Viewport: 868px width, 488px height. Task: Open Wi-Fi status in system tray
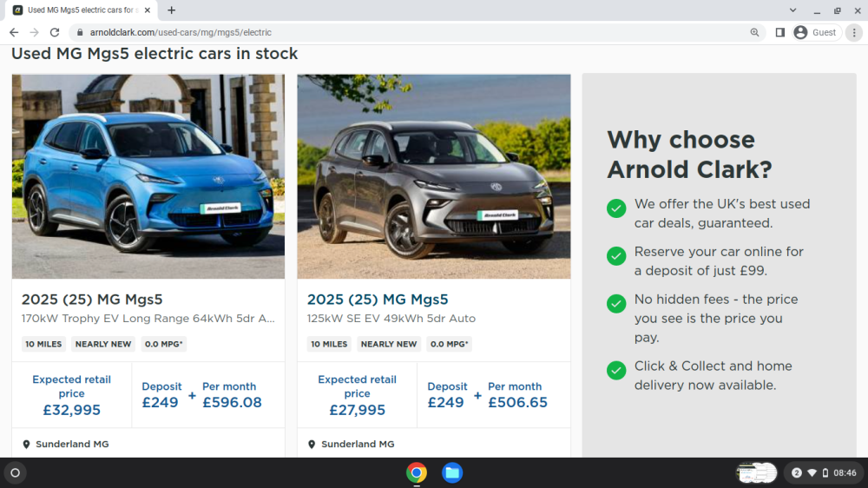click(812, 473)
